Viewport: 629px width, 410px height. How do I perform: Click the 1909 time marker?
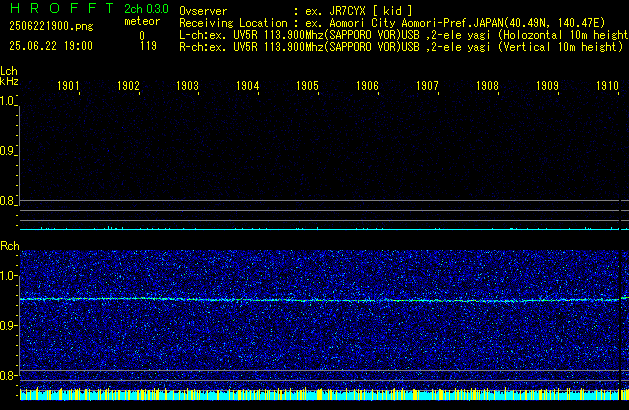(x=547, y=86)
